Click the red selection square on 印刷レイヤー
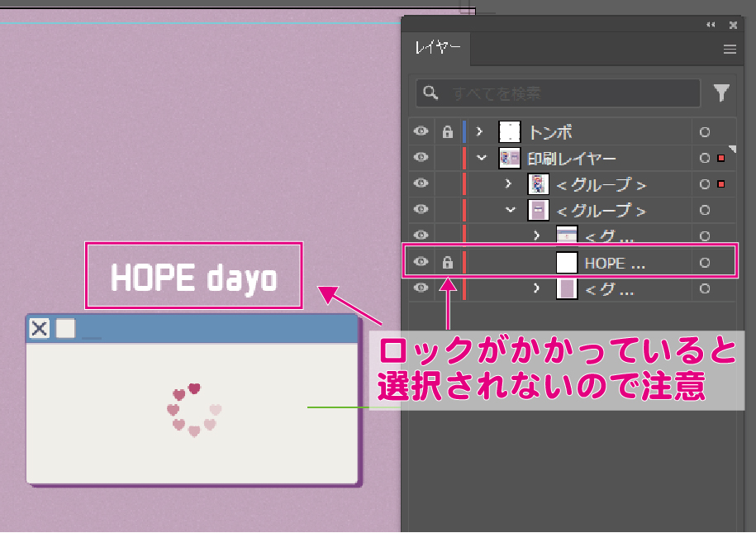Viewport: 756px width, 533px height. point(720,158)
